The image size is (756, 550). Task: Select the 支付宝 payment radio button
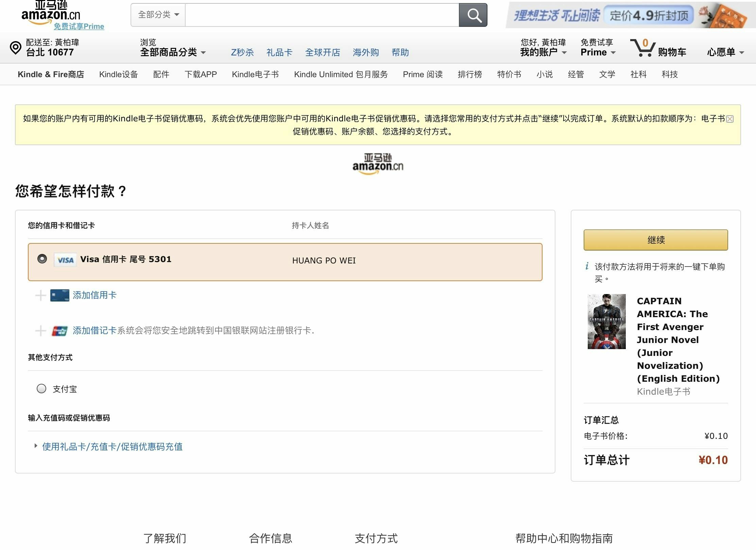click(41, 389)
